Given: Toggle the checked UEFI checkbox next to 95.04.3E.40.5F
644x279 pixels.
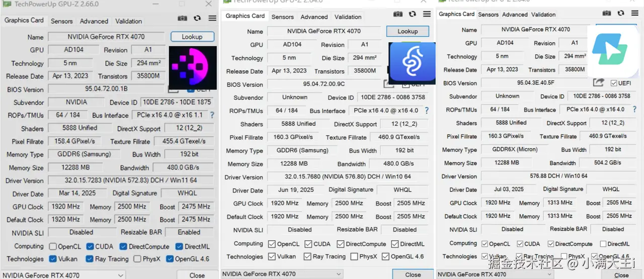Looking at the screenshot, I should click(614, 83).
